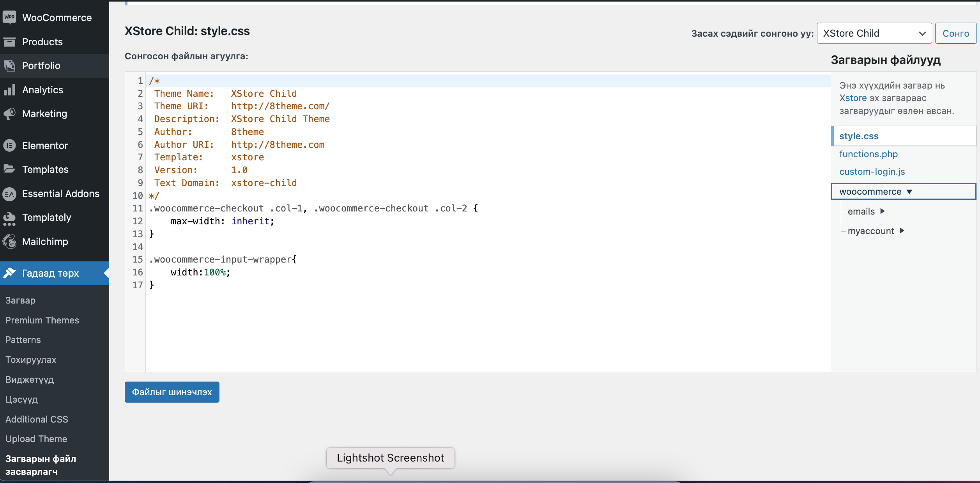
Task: Click the Text Domain: xstore-child line
Action: tap(225, 183)
